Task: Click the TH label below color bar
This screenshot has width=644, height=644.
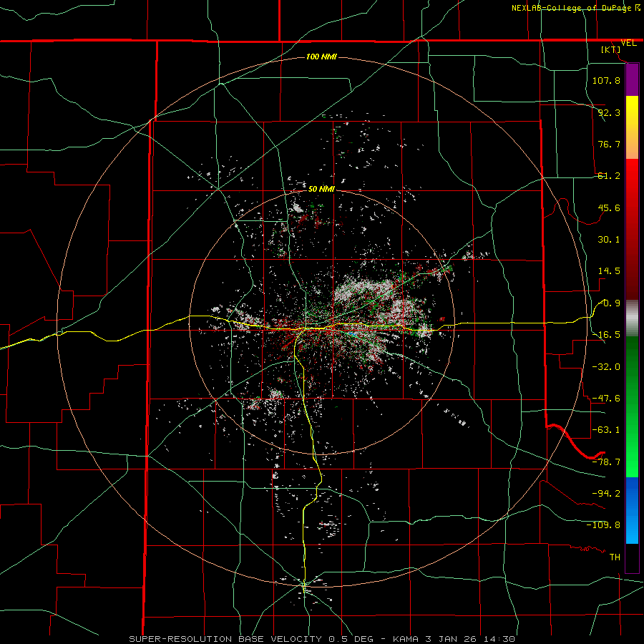Action: (615, 557)
